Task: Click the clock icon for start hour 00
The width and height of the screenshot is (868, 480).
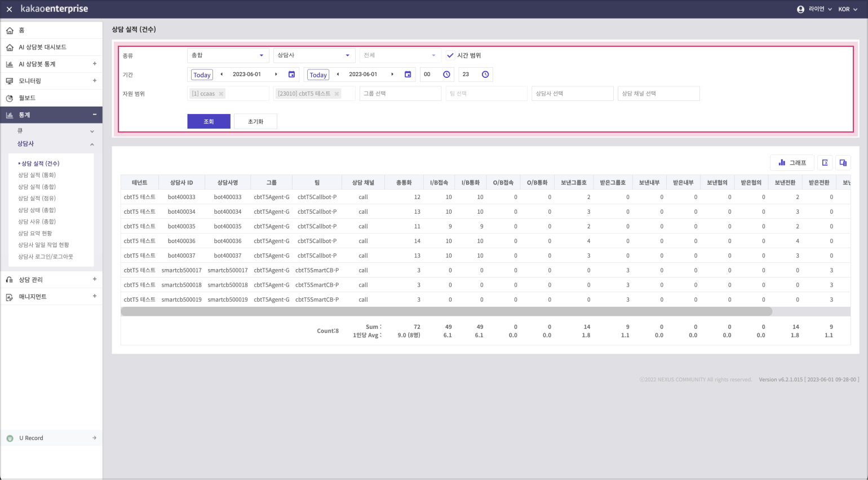Action: click(x=446, y=74)
